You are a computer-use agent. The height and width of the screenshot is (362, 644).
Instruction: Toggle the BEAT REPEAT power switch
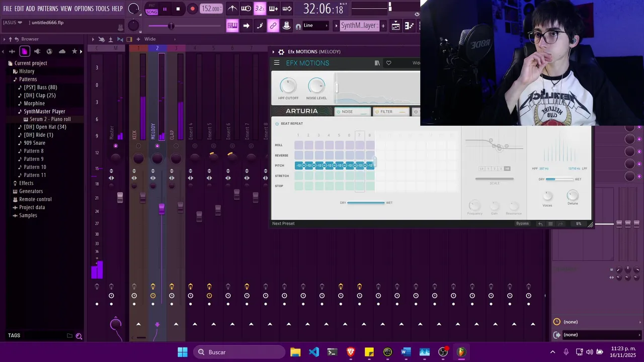click(277, 124)
